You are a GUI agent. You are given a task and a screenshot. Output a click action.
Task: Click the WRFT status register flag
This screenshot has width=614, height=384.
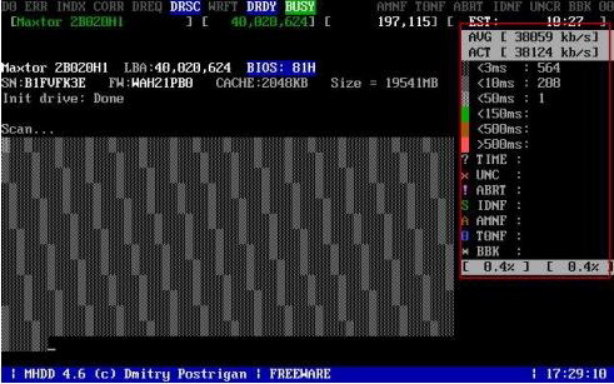tap(223, 7)
